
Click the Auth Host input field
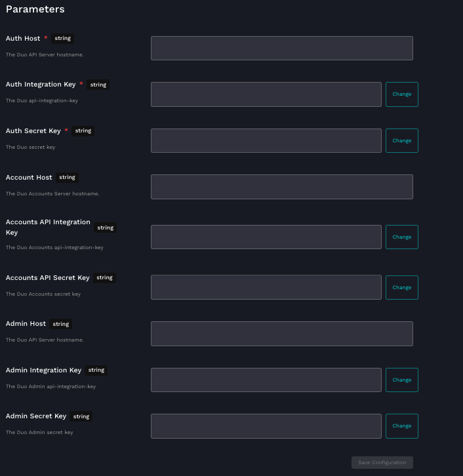click(281, 48)
